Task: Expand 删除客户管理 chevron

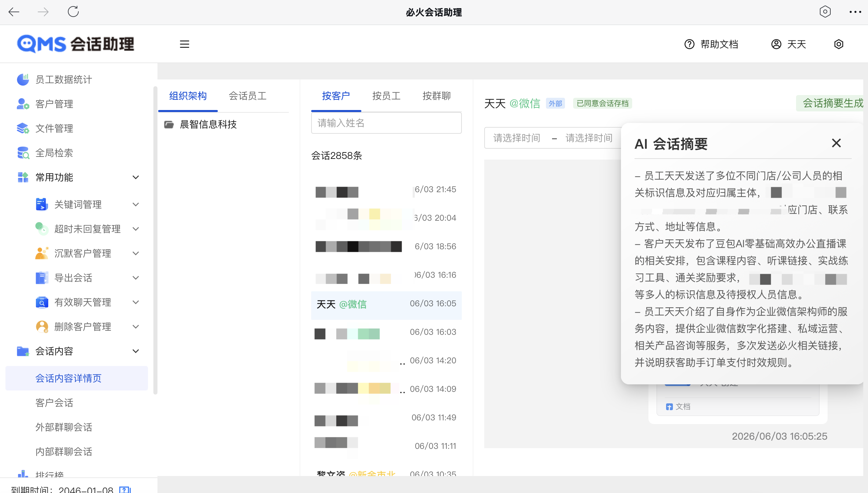Action: (x=136, y=327)
